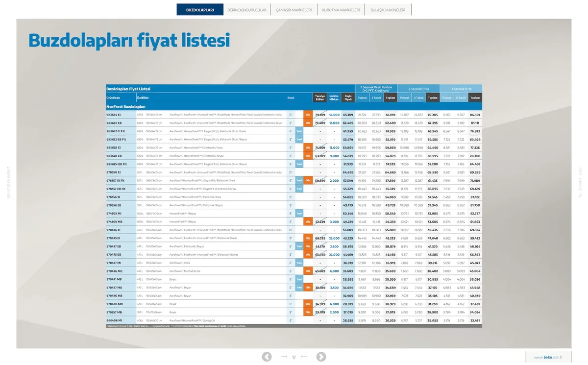Viewport: 588px width, 365px height.
Task: Open Çamaşır Makineleri tab
Action: 294,10
